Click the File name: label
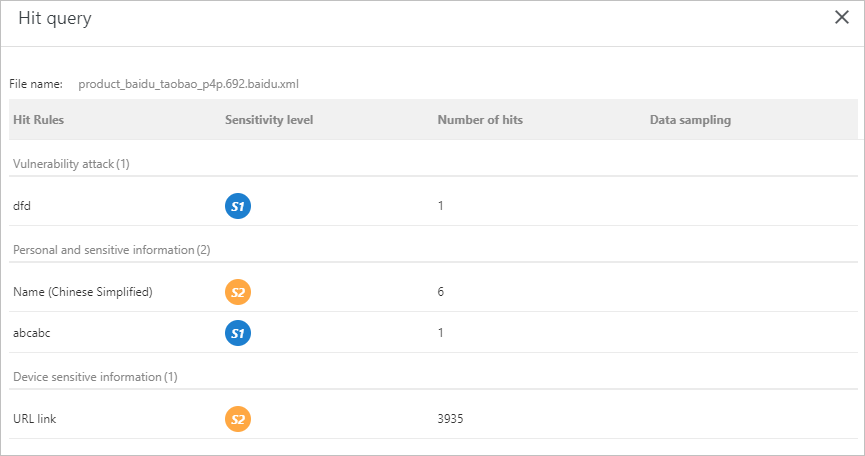Viewport: 865px width, 456px height. pyautogui.click(x=36, y=84)
